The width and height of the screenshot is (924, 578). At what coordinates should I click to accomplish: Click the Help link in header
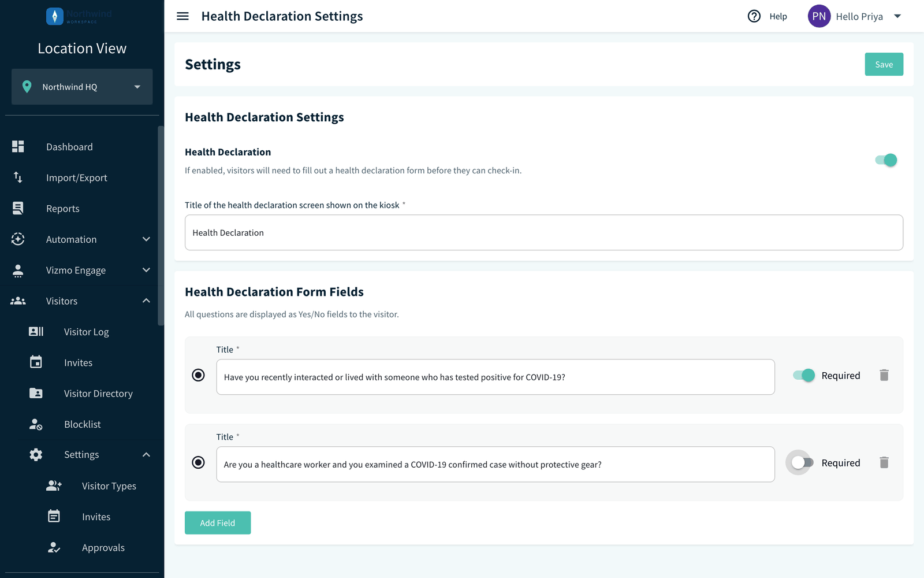coord(778,16)
